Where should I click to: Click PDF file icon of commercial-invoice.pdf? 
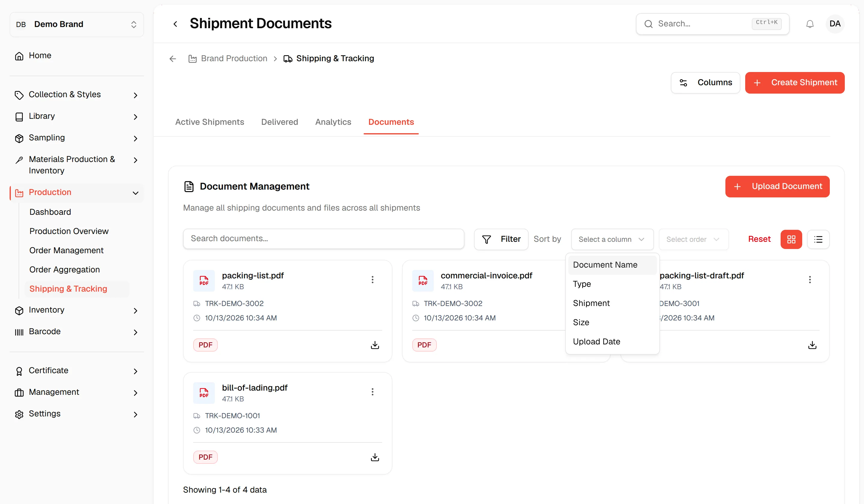(x=423, y=280)
